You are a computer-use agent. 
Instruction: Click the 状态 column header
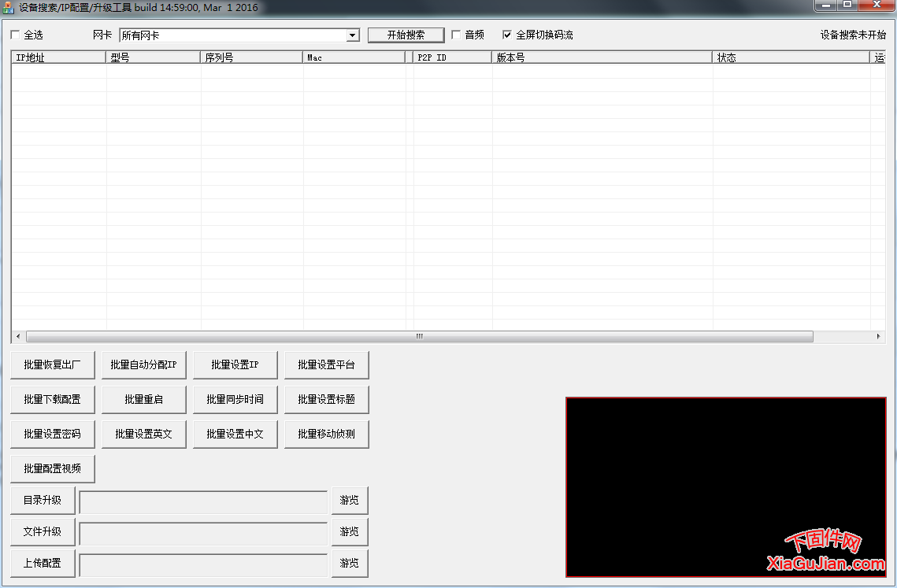tap(791, 57)
